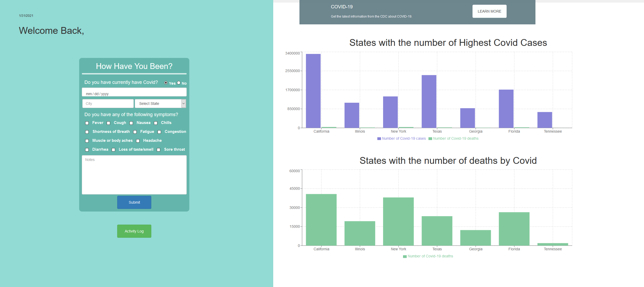This screenshot has height=287, width=644.
Task: Select the Yes radio button
Action: (x=166, y=83)
